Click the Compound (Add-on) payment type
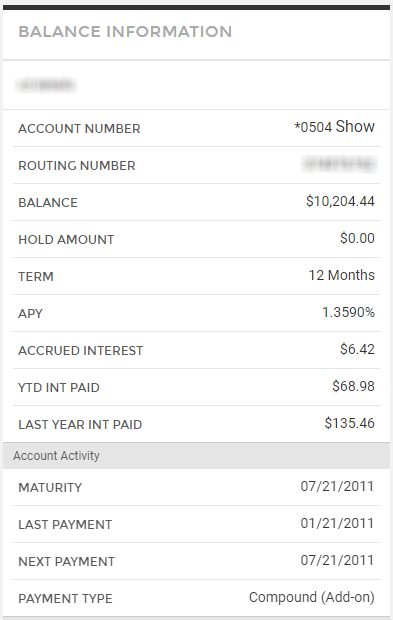This screenshot has width=393, height=620. pos(312,597)
